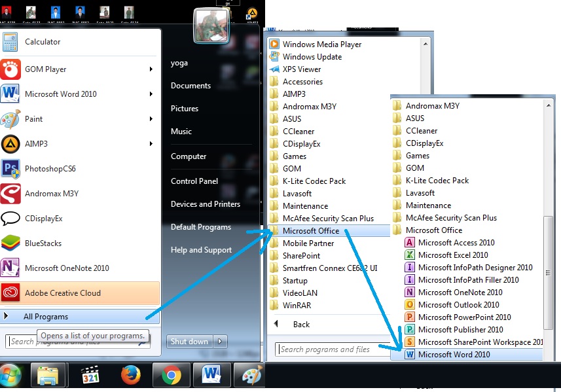Click the Windows Start orb
561x392 pixels.
point(10,375)
